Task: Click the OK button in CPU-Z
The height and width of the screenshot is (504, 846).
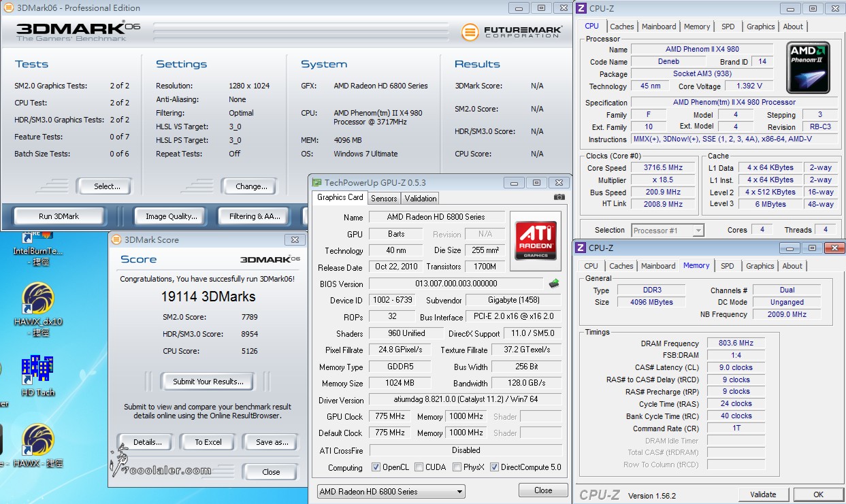Action: click(818, 494)
